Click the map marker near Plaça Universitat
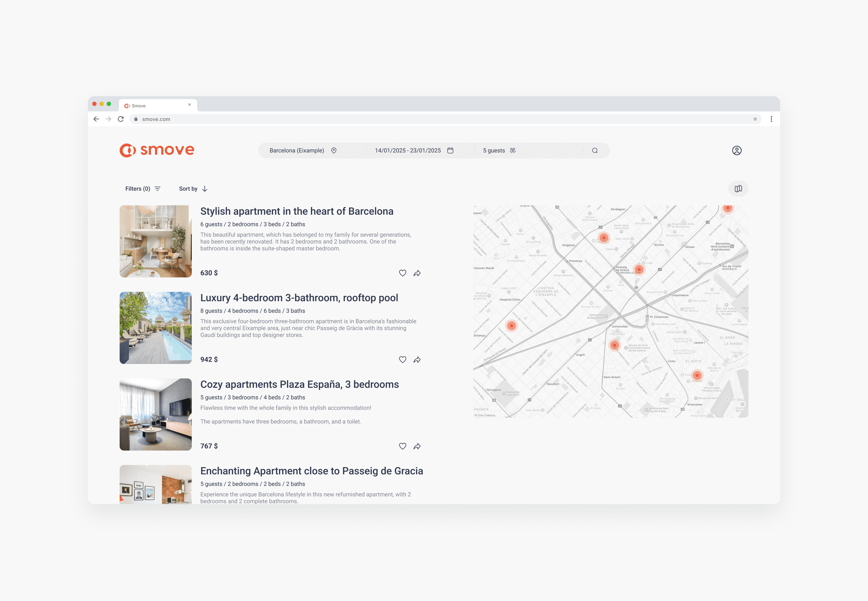Screen dimensions: 868x601 pos(614,345)
